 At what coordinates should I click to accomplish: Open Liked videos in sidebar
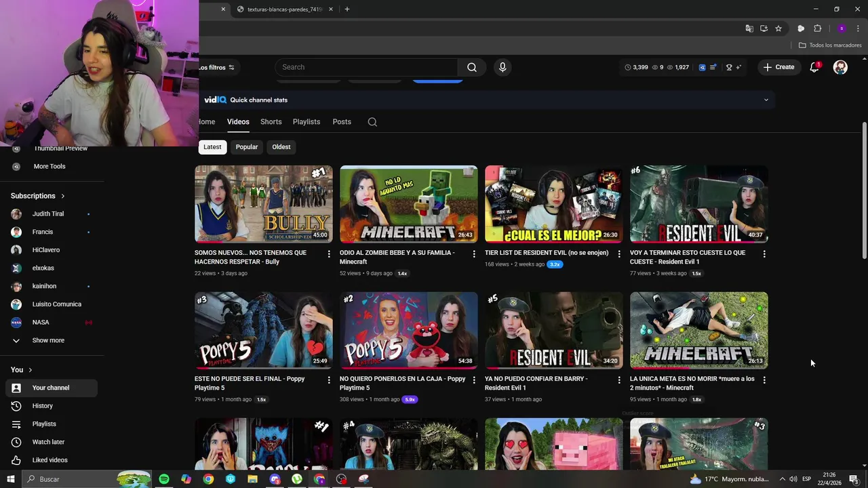point(51,460)
